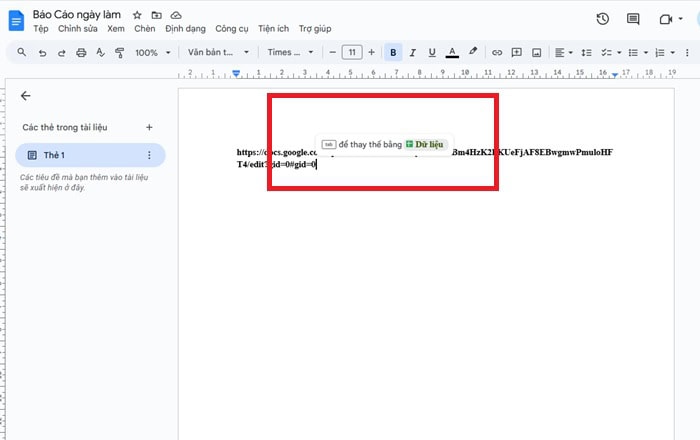Increase font size with plus button
700x440 pixels.
click(x=371, y=52)
